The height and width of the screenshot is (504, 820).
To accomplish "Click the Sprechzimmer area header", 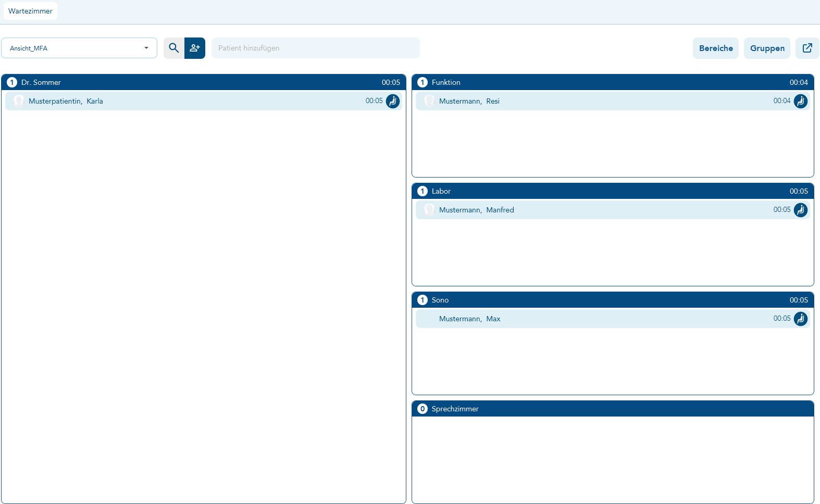I will click(x=612, y=409).
